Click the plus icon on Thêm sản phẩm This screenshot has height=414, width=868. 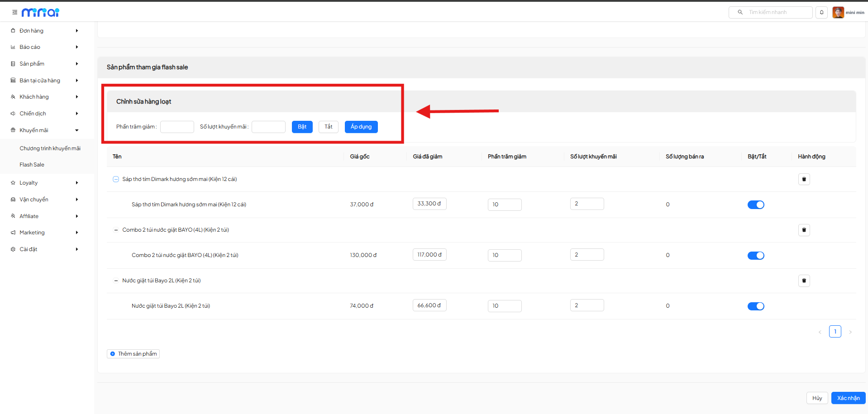pyautogui.click(x=113, y=354)
